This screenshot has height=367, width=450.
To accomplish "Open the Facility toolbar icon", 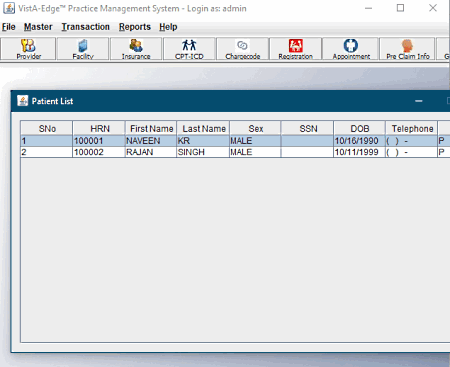I will [x=83, y=49].
